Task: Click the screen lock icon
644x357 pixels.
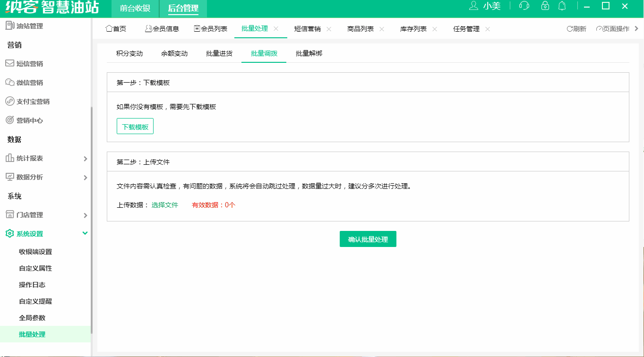Action: click(x=545, y=7)
